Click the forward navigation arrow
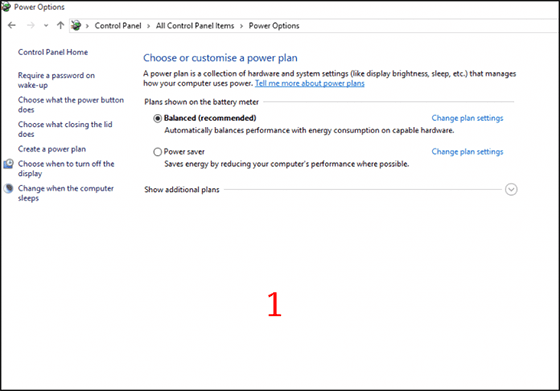This screenshot has width=560, height=391. click(x=31, y=25)
